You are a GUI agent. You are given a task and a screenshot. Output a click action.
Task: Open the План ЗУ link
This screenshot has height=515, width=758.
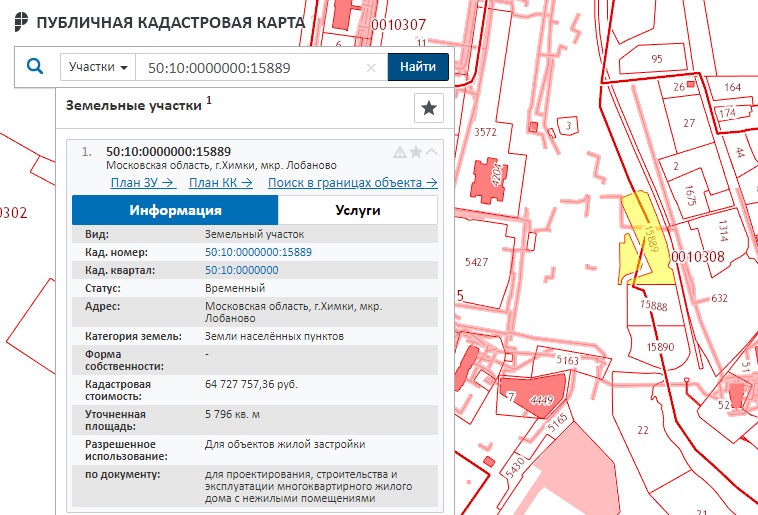(144, 182)
